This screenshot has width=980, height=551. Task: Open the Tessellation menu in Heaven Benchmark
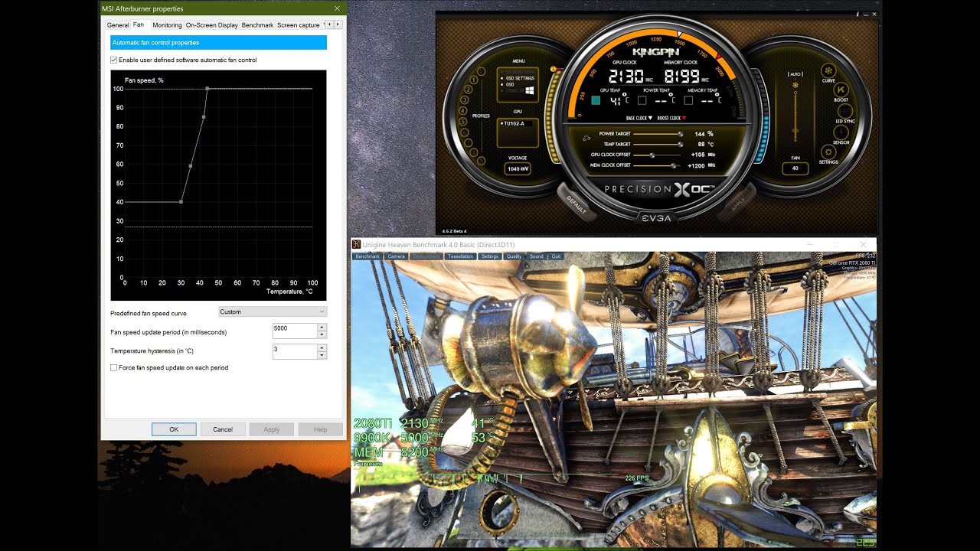pos(461,256)
